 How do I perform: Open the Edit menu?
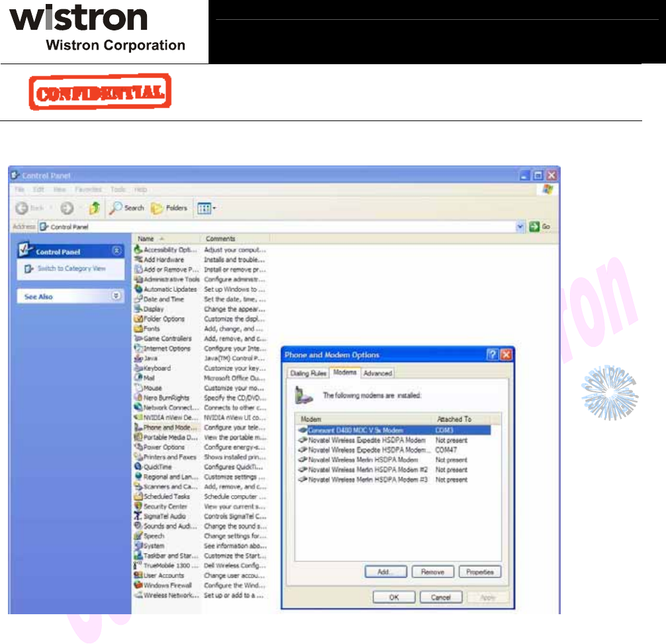pos(38,189)
